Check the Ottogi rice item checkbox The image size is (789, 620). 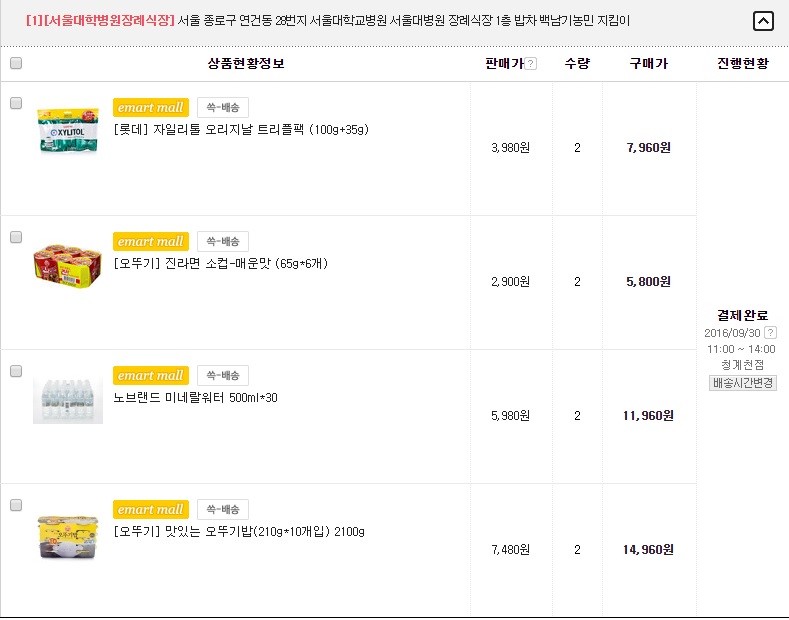tap(16, 505)
